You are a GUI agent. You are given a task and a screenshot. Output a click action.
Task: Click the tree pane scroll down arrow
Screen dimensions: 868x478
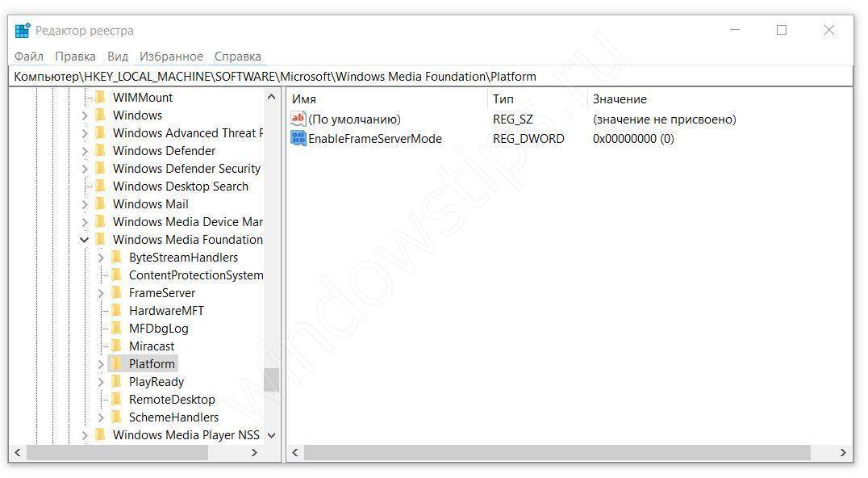point(271,435)
